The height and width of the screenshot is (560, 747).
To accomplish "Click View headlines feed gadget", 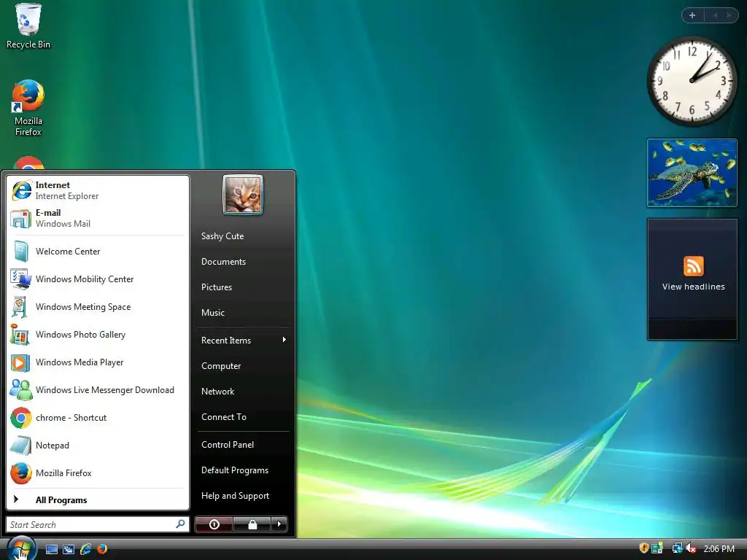I will coord(692,279).
